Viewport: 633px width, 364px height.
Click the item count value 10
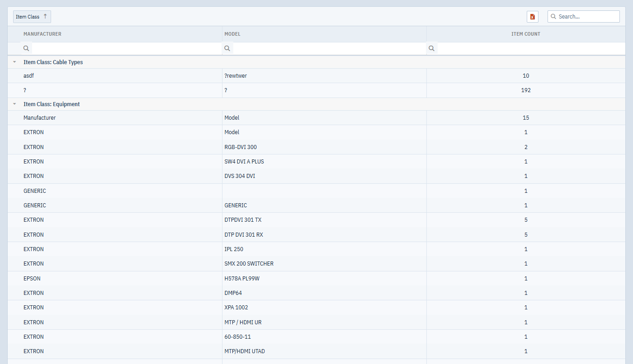click(526, 76)
